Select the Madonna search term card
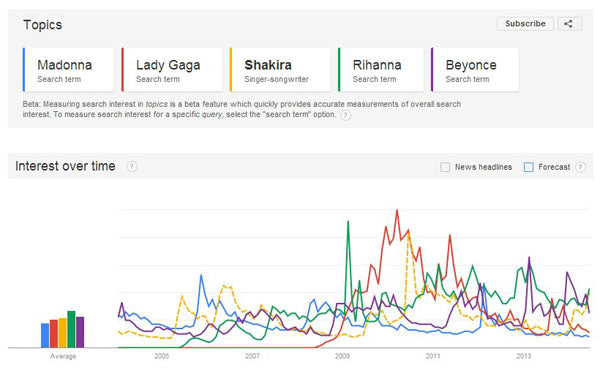The height and width of the screenshot is (368, 600). [68, 70]
